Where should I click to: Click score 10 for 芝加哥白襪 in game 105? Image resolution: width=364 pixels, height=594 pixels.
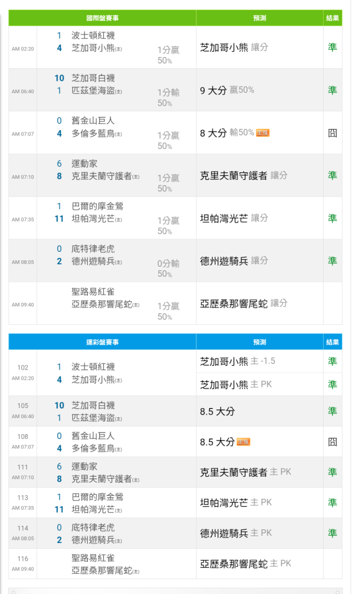59,405
